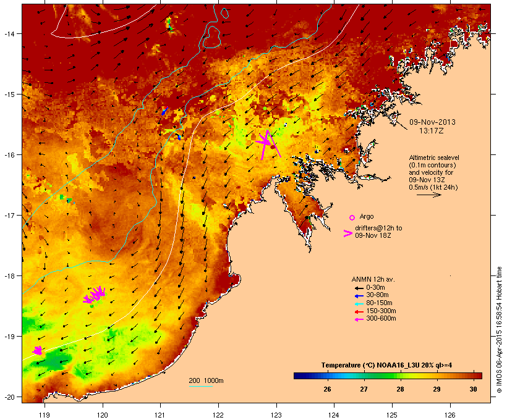Click the time label 13:17Z

click(x=432, y=131)
